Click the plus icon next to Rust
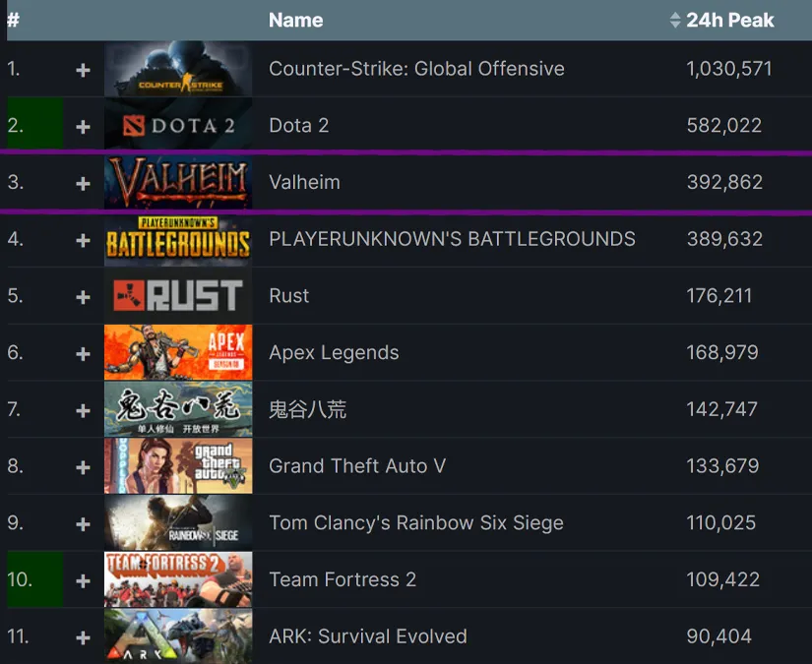812x664 pixels. pyautogui.click(x=83, y=297)
